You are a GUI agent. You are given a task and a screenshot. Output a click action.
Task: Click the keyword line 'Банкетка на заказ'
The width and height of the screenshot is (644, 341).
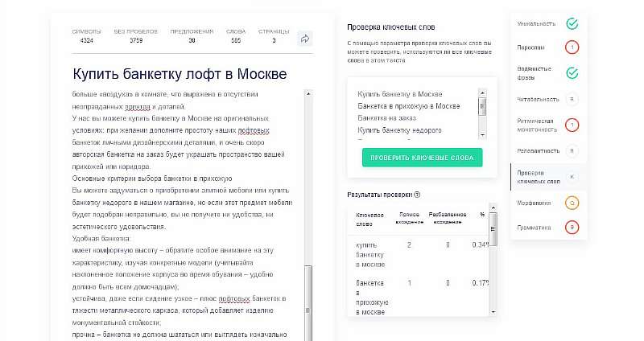(x=386, y=117)
